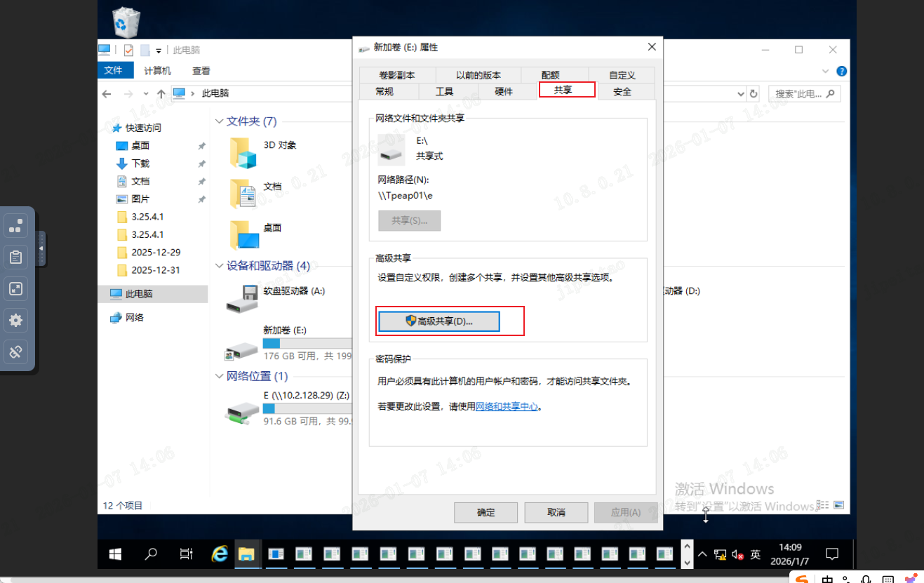This screenshot has width=924, height=583.
Task: Go back using Explorer's back arrow
Action: pyautogui.click(x=107, y=93)
